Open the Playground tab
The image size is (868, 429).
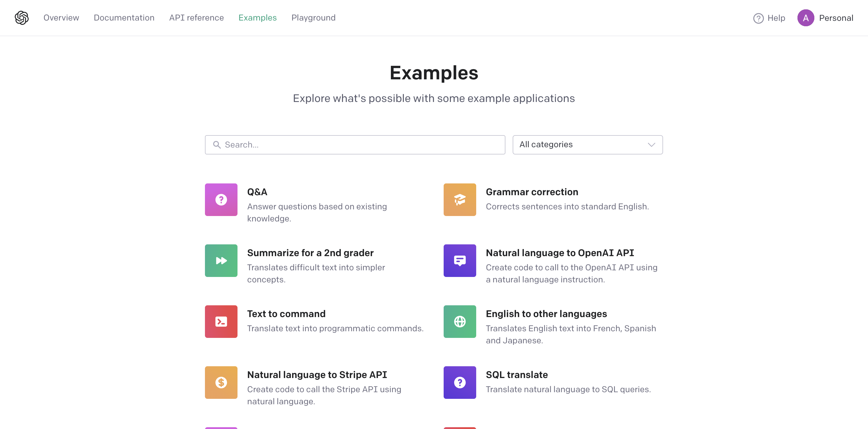[313, 18]
